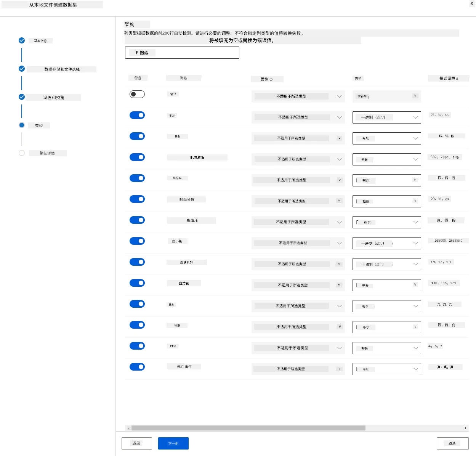Click format sample '582, 7861, 146'
Viewport: 476px width, 456px height.
(x=445, y=157)
